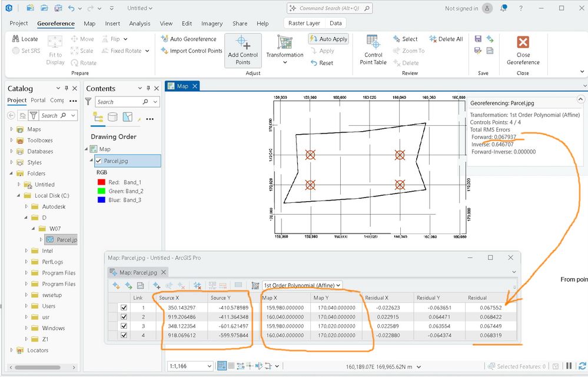Open 1st Order Polynomial transformation dropdown

click(303, 285)
